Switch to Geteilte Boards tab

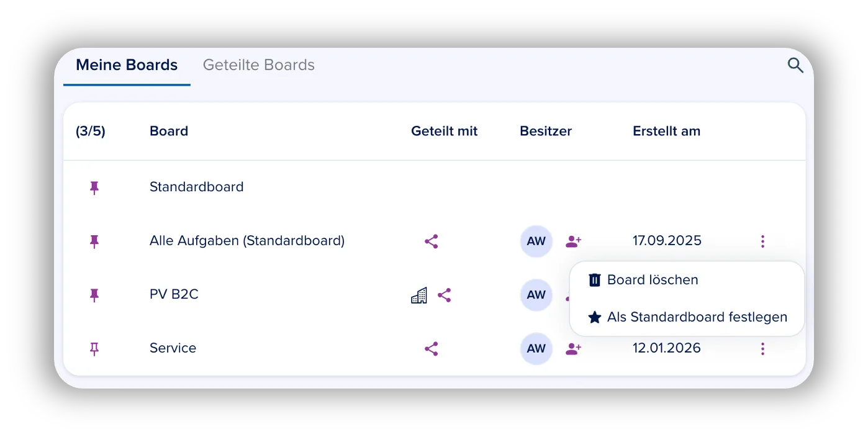[x=259, y=65]
